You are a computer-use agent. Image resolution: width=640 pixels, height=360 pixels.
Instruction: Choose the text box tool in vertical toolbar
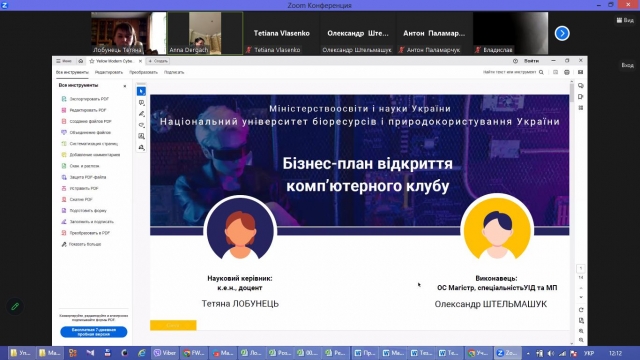141,136
